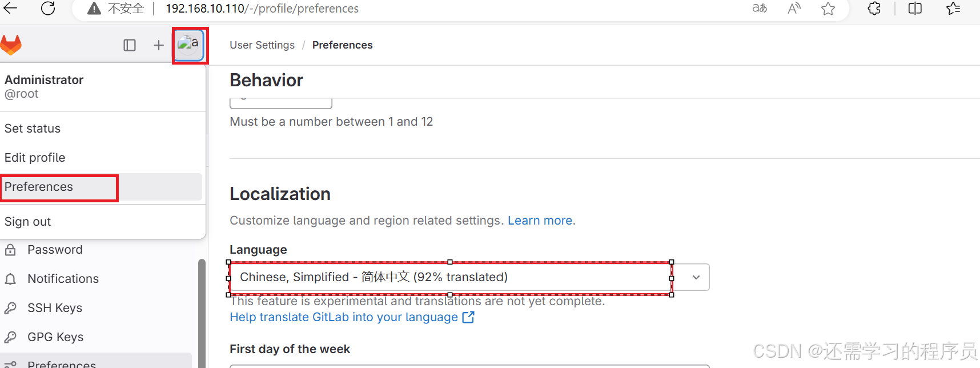The height and width of the screenshot is (368, 980).
Task: Open the user avatar menu
Action: 189,45
